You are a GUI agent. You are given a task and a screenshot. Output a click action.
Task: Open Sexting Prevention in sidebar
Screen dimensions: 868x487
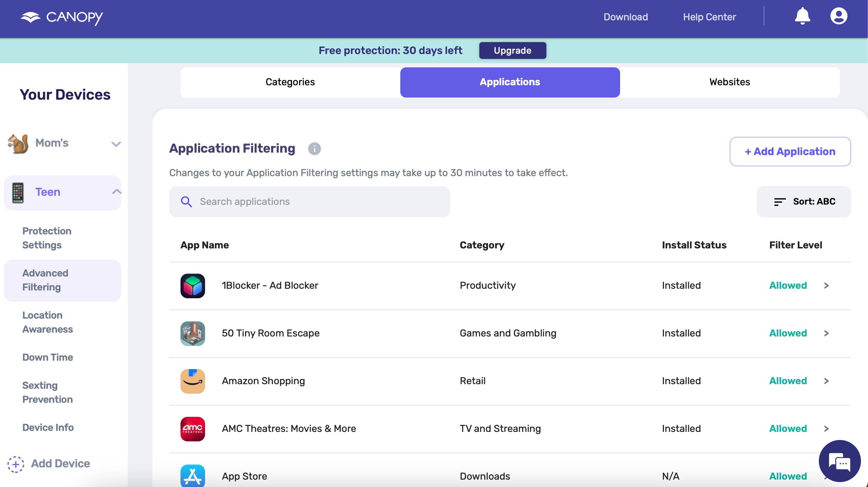tap(48, 392)
